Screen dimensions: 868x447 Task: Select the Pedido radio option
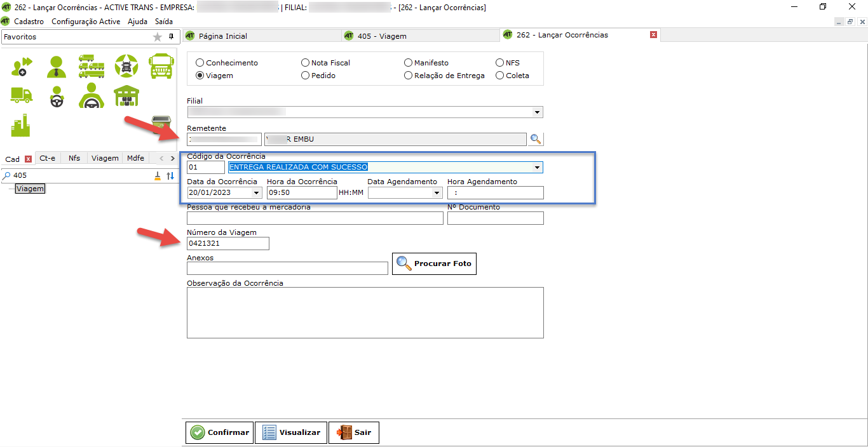click(x=318, y=76)
